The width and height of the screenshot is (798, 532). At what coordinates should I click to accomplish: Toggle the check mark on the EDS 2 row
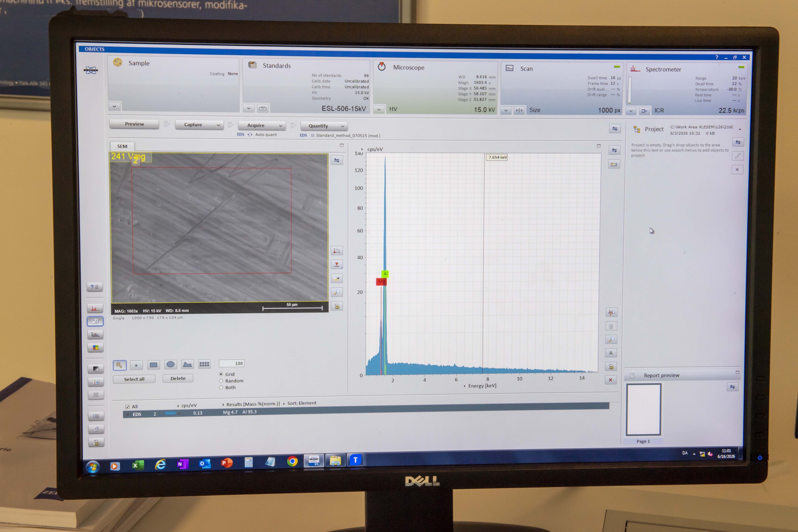click(x=128, y=414)
